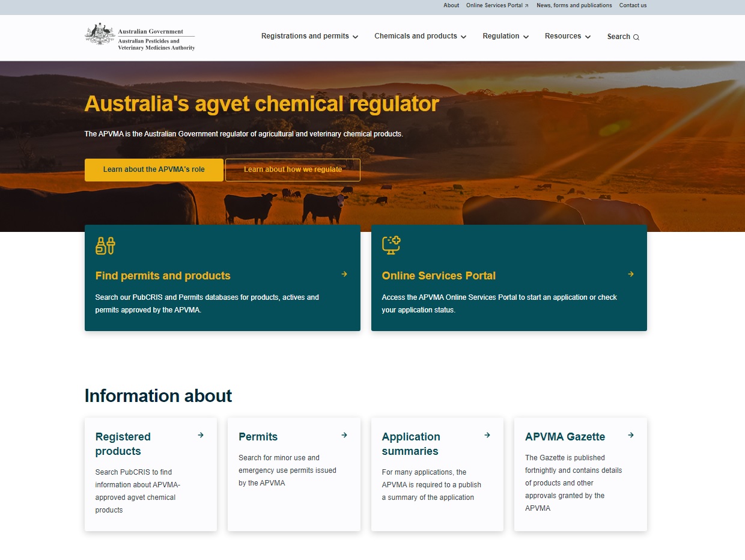Screen dimensions: 745x560
Task: Click the arrow next to the Permits card title
Action: [344, 435]
